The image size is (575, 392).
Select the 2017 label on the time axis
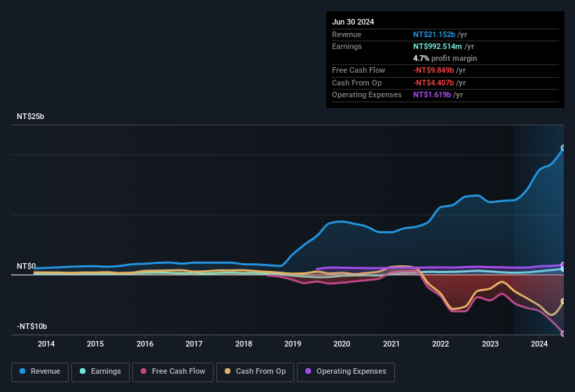coord(194,344)
